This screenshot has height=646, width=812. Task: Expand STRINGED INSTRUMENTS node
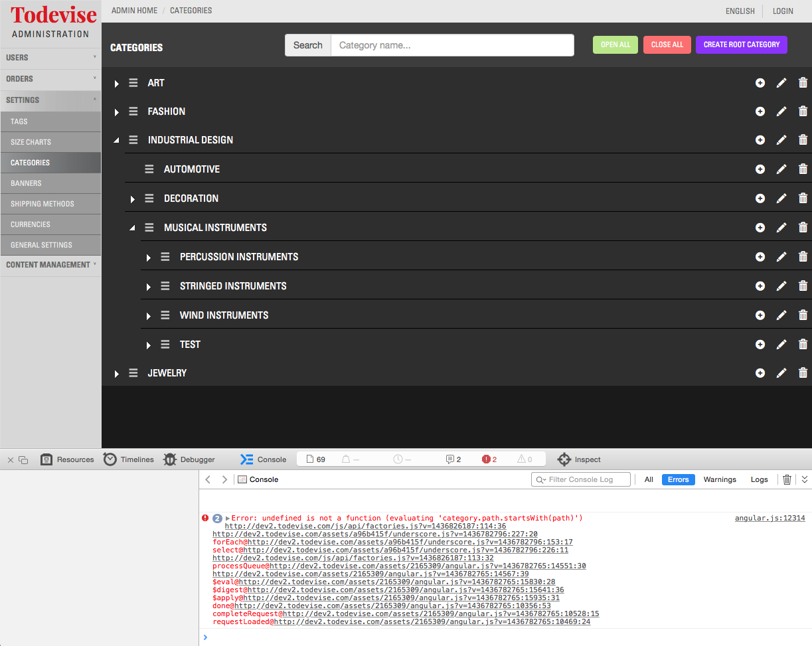click(149, 287)
